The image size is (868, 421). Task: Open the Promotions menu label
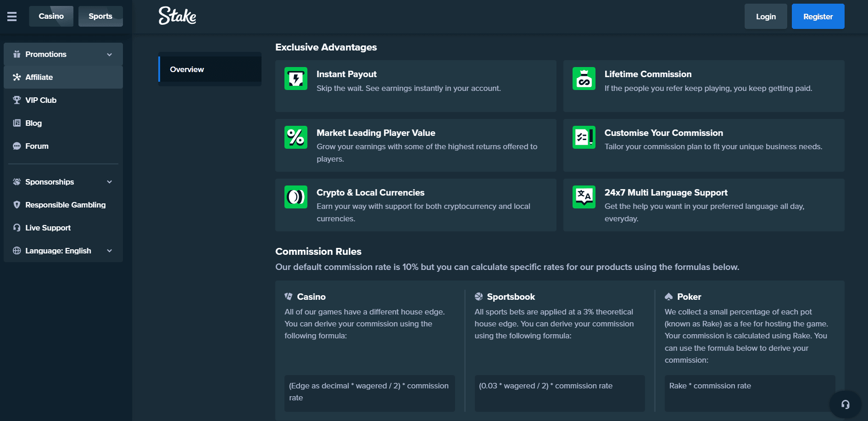tap(46, 54)
